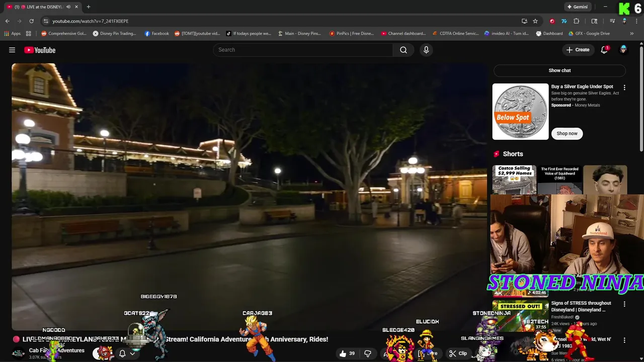Expand hidden bookmarks overflow chevron
644x362 pixels.
click(x=632, y=34)
